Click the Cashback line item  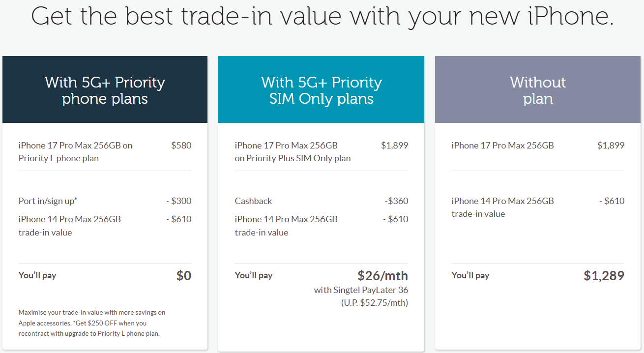pos(253,201)
